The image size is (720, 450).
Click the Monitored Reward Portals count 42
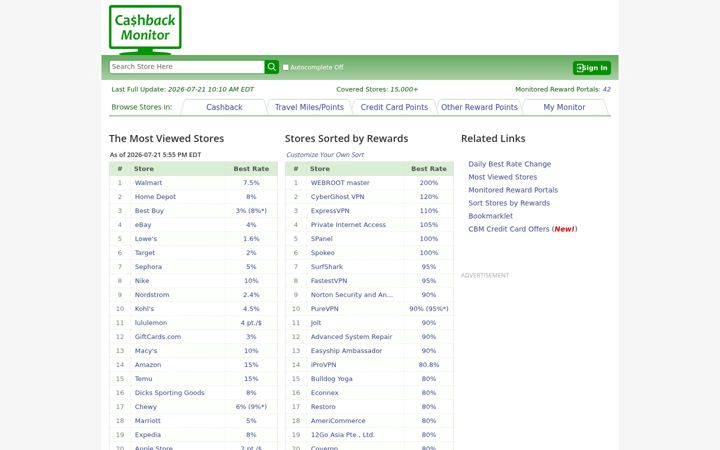click(607, 90)
